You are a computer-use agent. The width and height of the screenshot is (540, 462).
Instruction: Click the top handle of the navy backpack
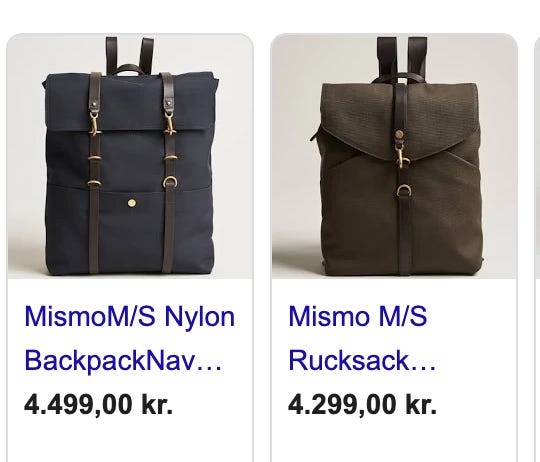click(x=130, y=69)
